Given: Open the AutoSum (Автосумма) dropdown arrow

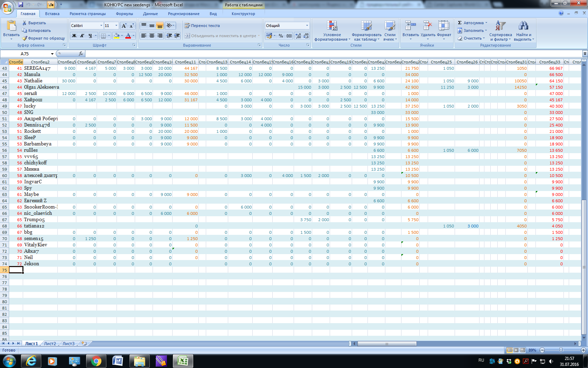Looking at the screenshot, I should click(486, 23).
